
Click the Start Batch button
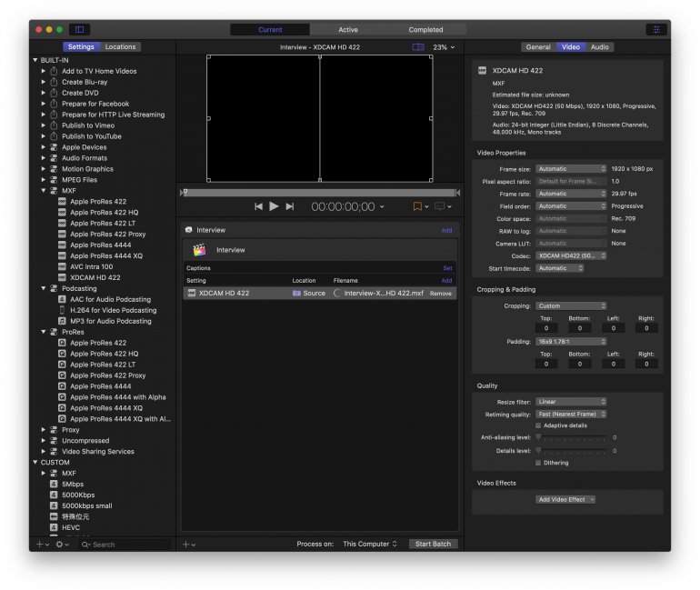pos(434,545)
